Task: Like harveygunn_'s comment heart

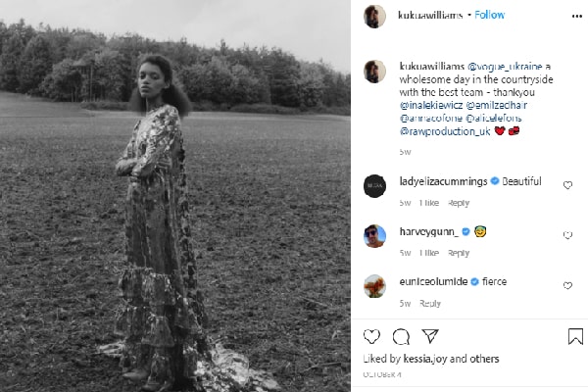Action: [567, 235]
